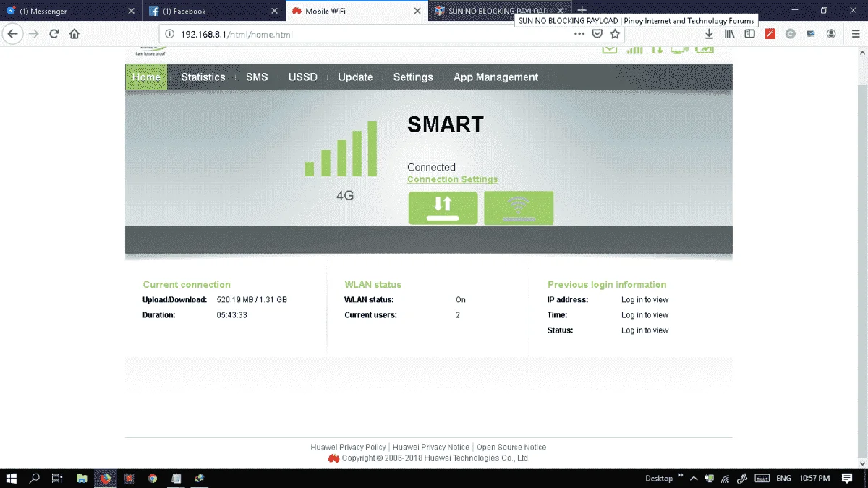Open the Settings menu
Image resolution: width=868 pixels, height=488 pixels.
pos(413,77)
